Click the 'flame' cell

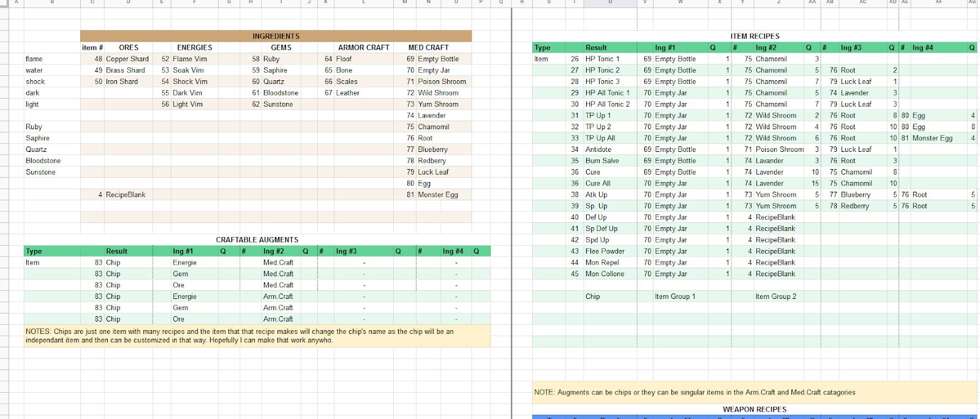52,59
